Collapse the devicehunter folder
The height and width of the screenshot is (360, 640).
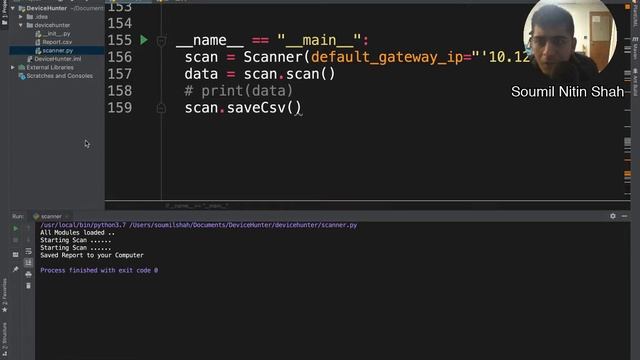click(x=20, y=25)
